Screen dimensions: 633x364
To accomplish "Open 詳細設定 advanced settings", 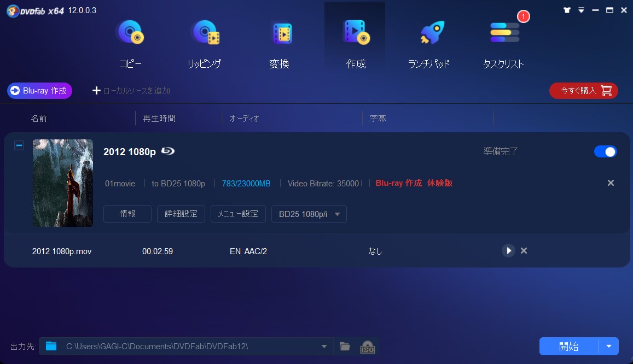I will tap(181, 214).
